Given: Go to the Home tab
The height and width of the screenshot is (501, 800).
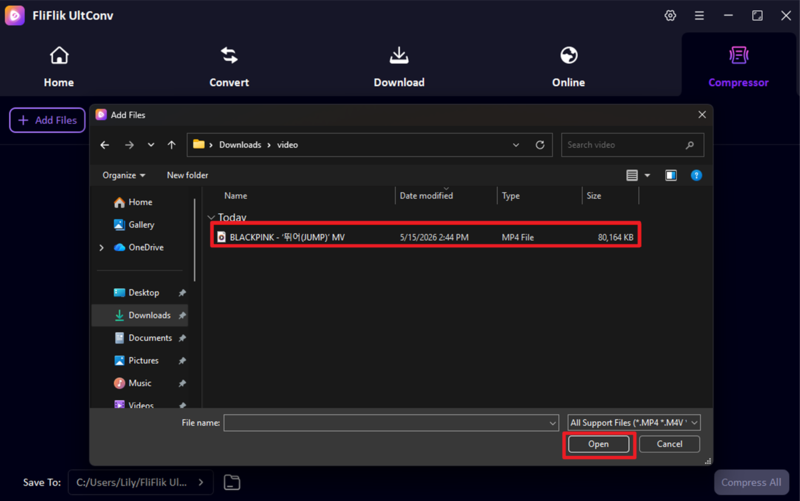Looking at the screenshot, I should tap(59, 67).
